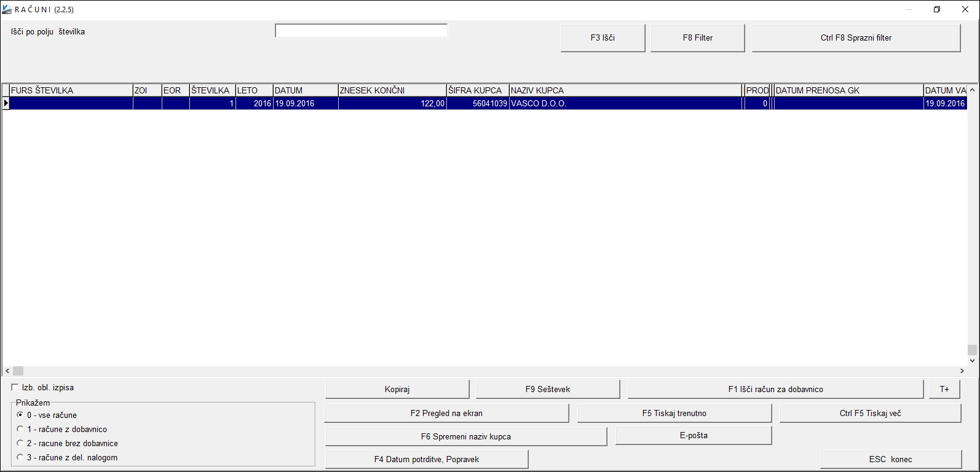Viewport: 980px width, 472px height.
Task: Click the row indicator arrow of invoice 1
Action: click(6, 103)
